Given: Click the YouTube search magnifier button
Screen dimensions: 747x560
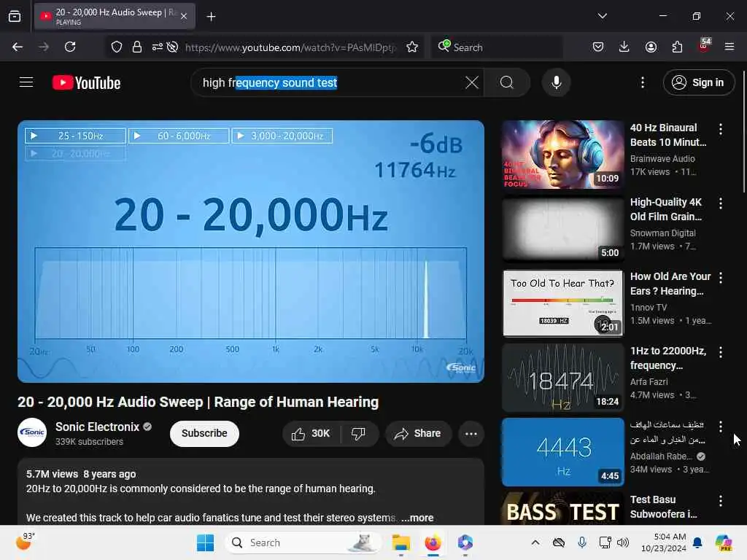Looking at the screenshot, I should (x=507, y=82).
